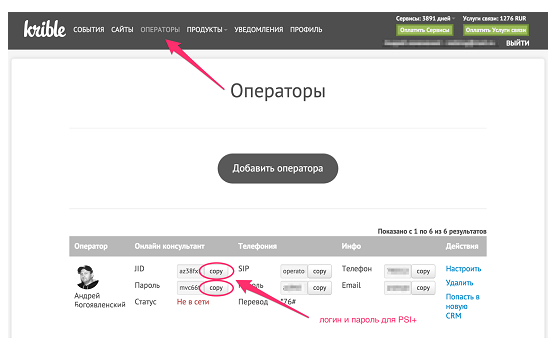Follow the Попасть в новую CRM link
Screen dimensions: 560x362
coord(462,306)
